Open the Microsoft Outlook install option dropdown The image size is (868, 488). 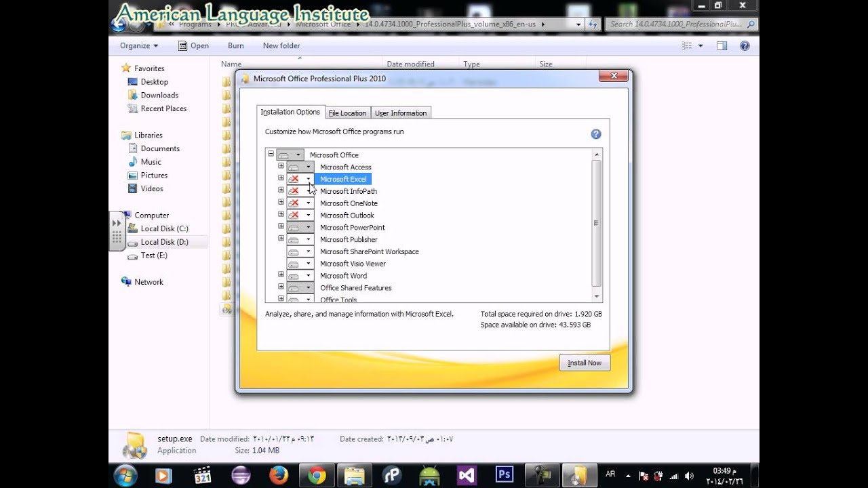[300, 216]
